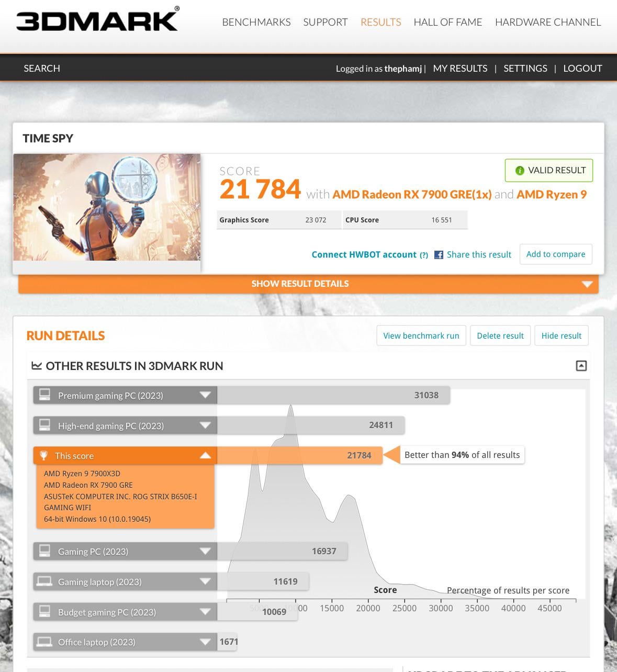Click the white arrow on result details bar
The height and width of the screenshot is (672, 617).
[587, 284]
